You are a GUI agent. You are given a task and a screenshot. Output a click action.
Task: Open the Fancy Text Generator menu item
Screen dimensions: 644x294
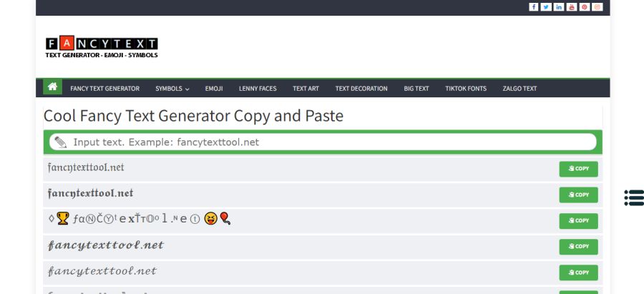coord(104,88)
